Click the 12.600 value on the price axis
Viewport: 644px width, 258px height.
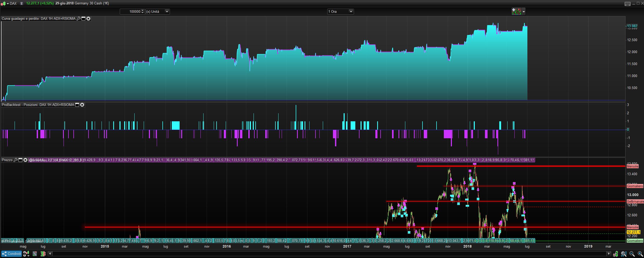(632, 215)
